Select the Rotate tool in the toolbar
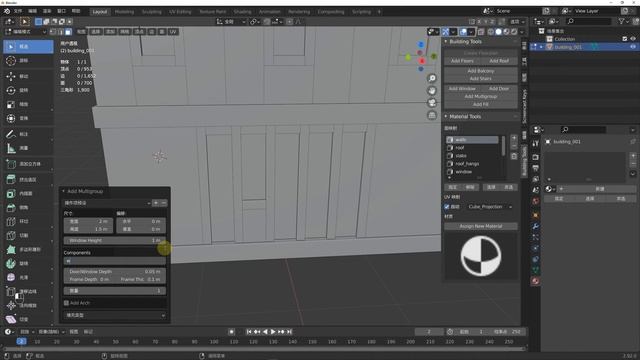This screenshot has height=360, width=640. click(x=28, y=90)
